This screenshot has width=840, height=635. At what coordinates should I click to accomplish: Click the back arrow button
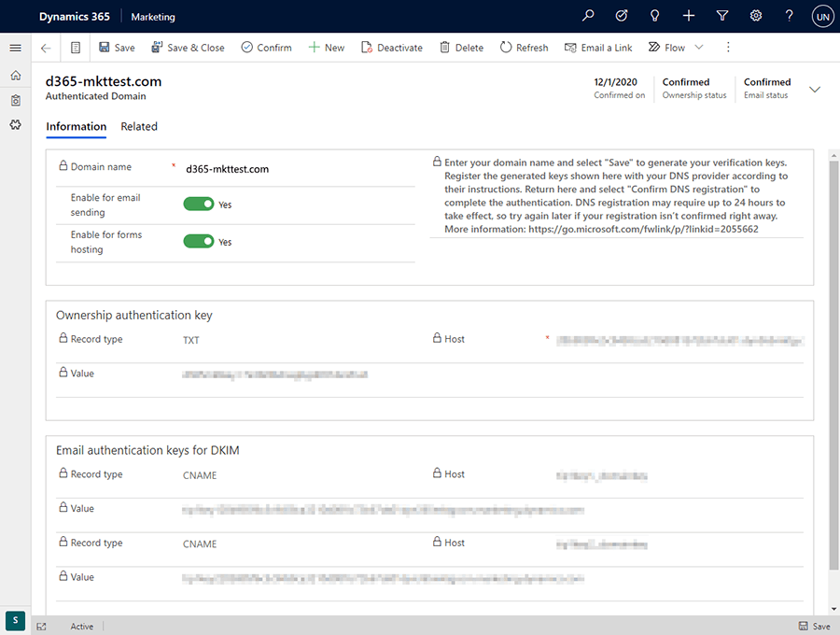[x=46, y=48]
